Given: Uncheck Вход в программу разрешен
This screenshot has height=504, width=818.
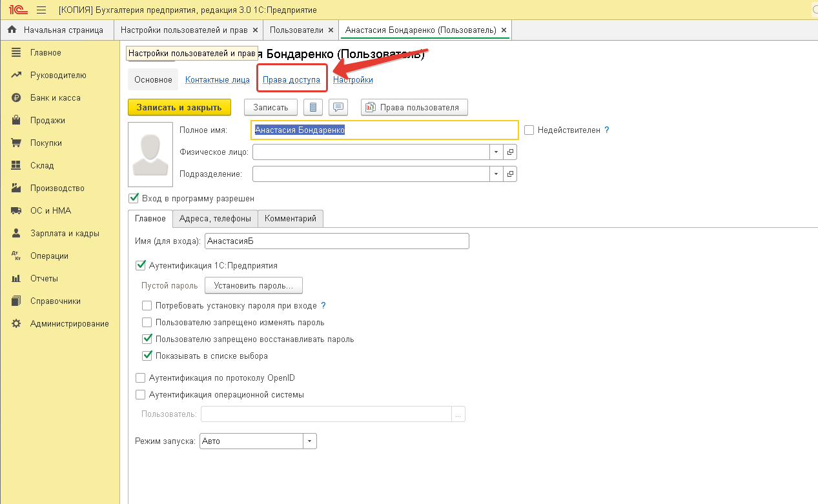Looking at the screenshot, I should (x=134, y=198).
